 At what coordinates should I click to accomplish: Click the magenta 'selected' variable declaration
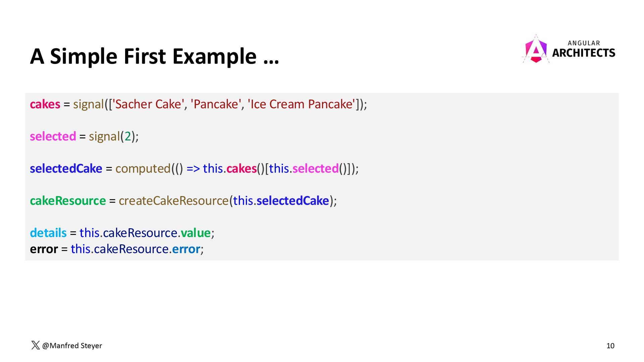tap(53, 136)
